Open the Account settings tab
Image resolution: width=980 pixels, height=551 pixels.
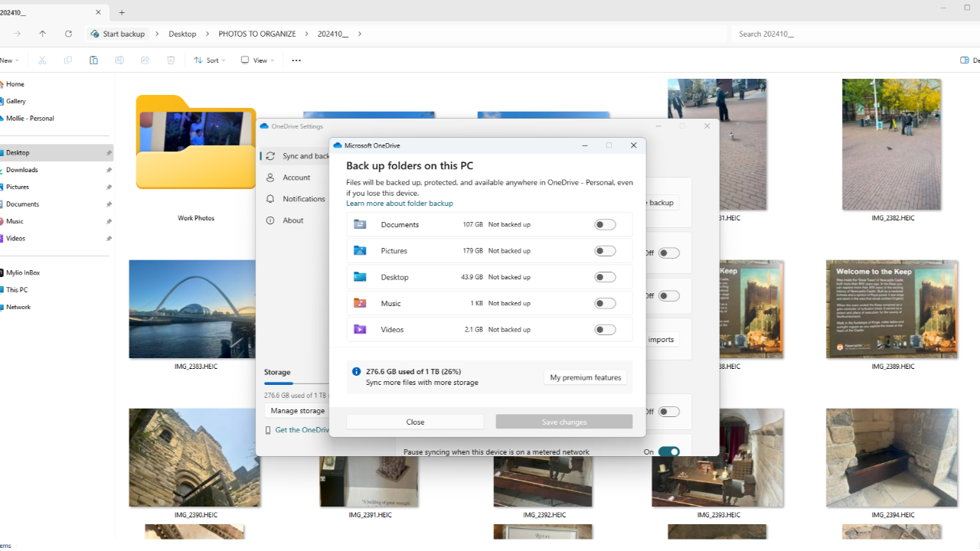[x=296, y=178]
